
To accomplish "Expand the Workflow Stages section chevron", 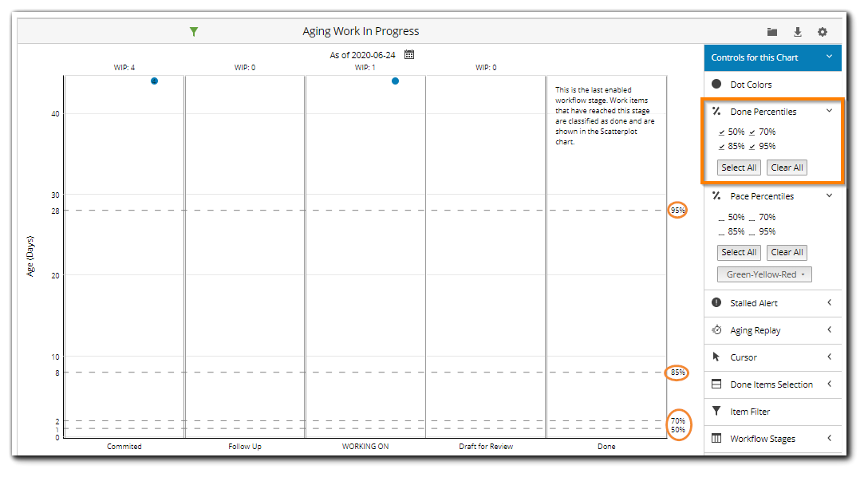I will [x=829, y=438].
